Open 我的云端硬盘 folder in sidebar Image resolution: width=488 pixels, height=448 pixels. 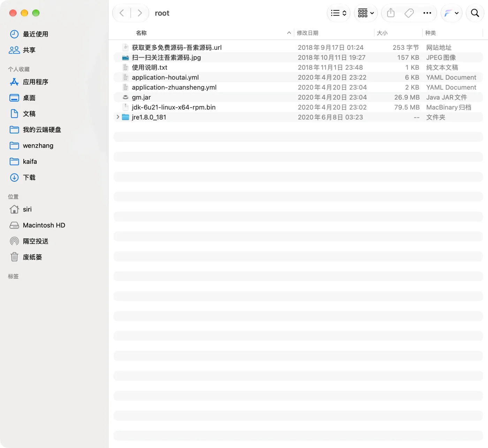coord(42,130)
